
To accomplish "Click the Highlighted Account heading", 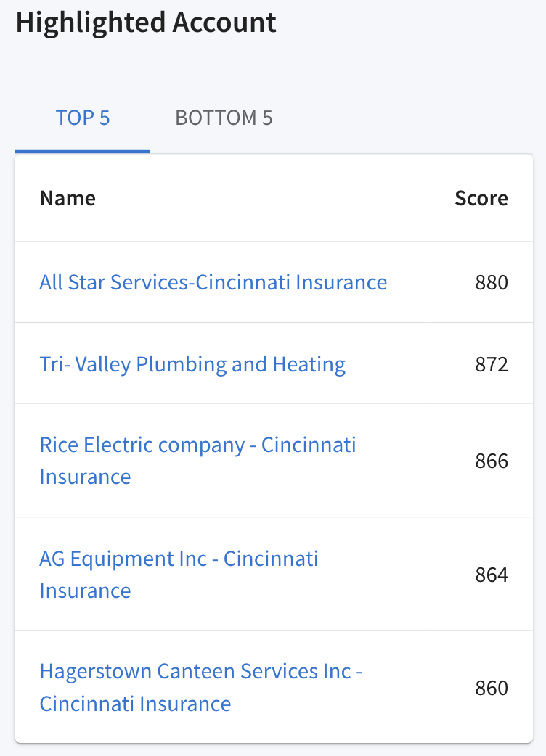I will (x=146, y=23).
